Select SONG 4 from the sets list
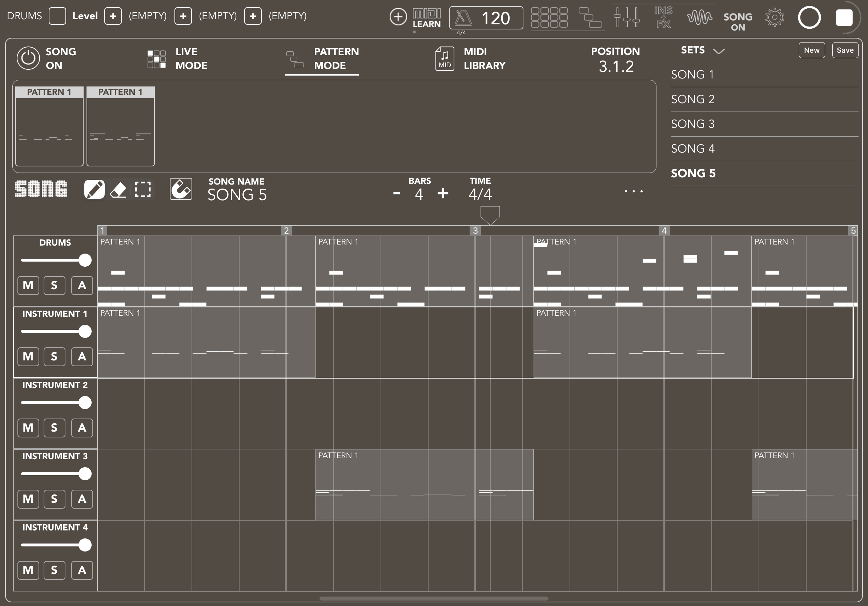 (x=764, y=149)
